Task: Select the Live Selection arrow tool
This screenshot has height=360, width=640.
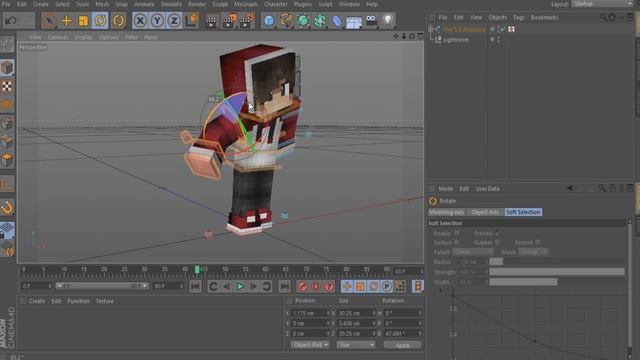Action: pyautogui.click(x=49, y=20)
